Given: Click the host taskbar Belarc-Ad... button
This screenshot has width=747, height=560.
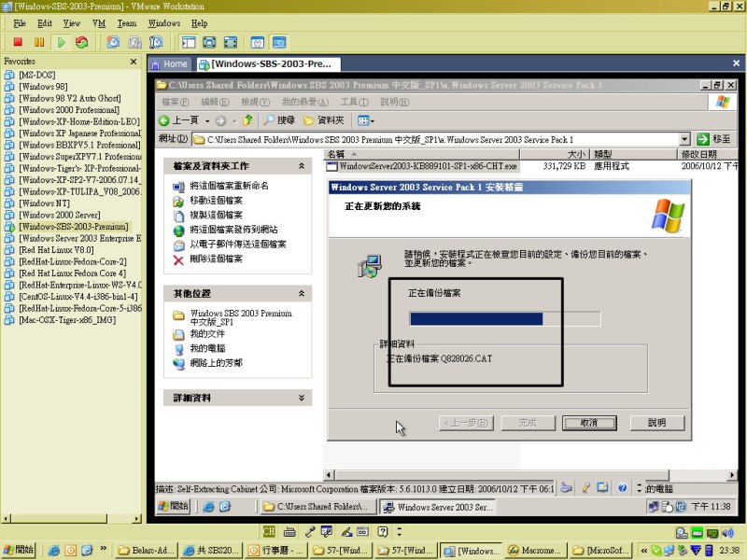Looking at the screenshot, I should (147, 551).
